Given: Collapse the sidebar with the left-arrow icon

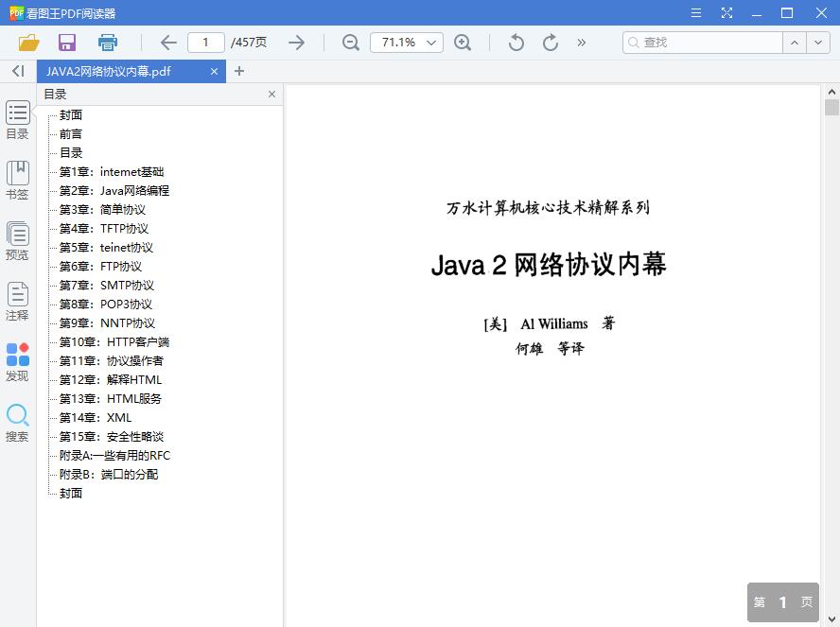Looking at the screenshot, I should (x=18, y=71).
